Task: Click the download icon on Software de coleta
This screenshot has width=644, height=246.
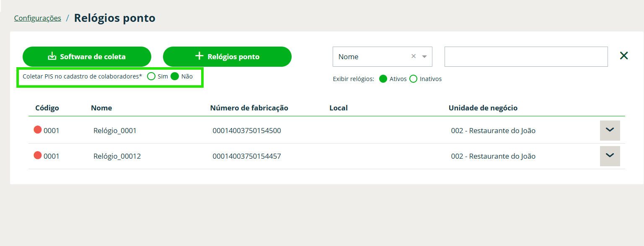Action: click(52, 56)
